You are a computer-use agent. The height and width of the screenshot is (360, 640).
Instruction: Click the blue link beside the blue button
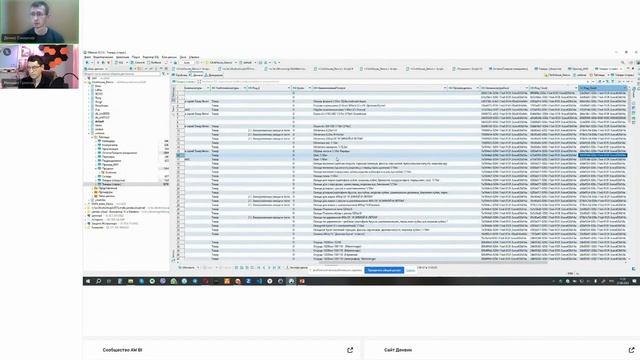click(410, 270)
